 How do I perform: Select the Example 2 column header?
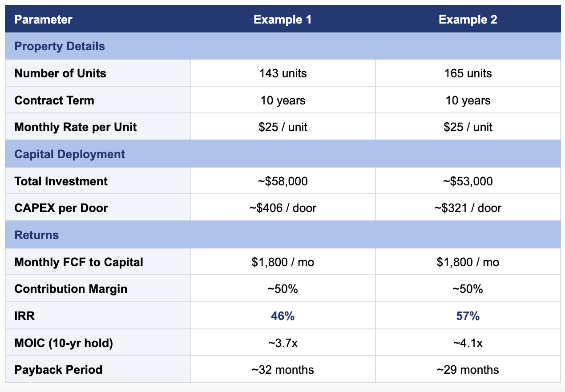pos(468,20)
